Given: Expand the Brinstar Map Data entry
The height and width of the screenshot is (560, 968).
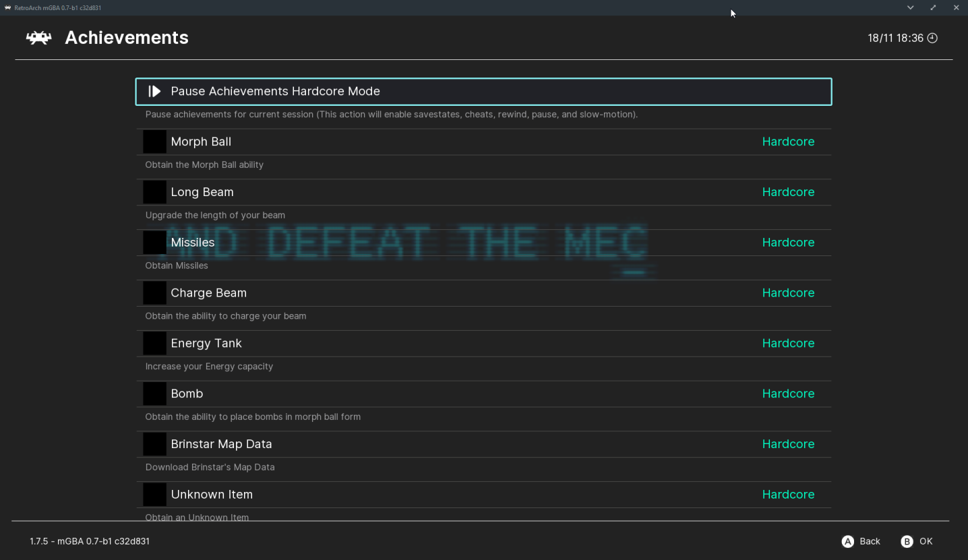Looking at the screenshot, I should click(221, 443).
